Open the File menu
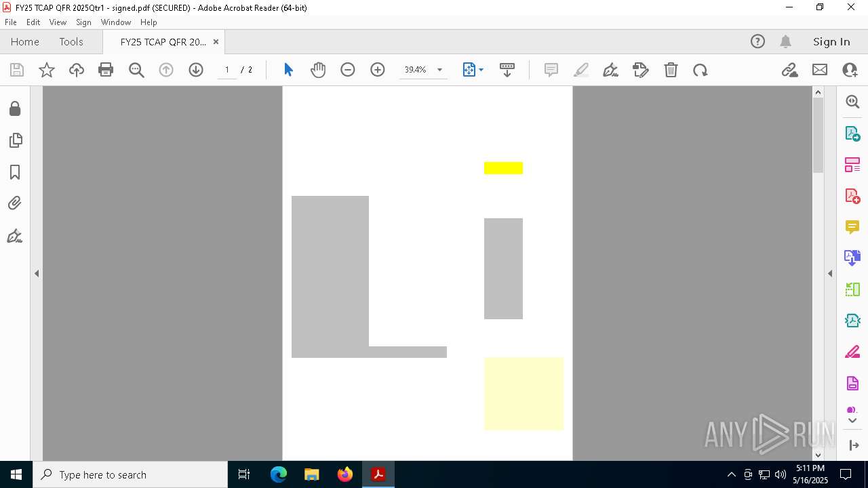Screen dimensions: 868x488 pyautogui.click(x=11, y=22)
